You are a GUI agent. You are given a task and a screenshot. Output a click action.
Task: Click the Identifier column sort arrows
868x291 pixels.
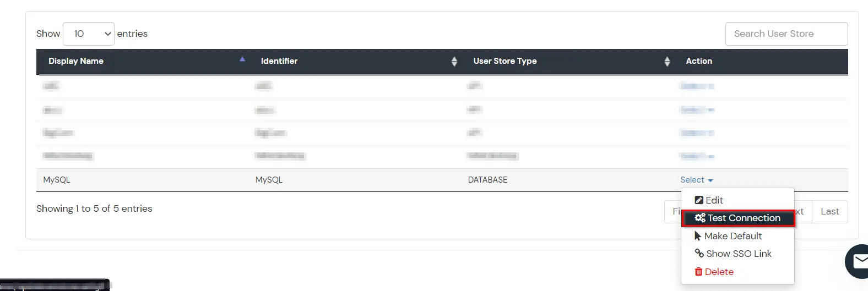[454, 62]
